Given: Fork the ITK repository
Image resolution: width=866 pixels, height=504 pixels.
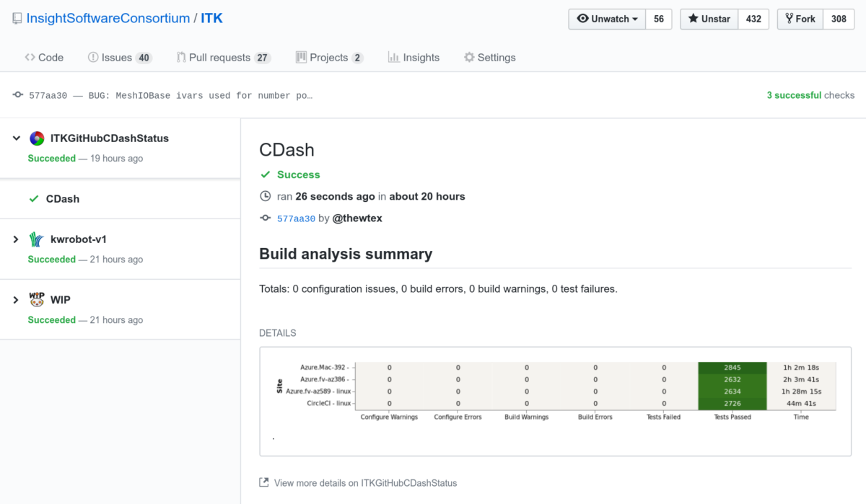Looking at the screenshot, I should tap(800, 19).
